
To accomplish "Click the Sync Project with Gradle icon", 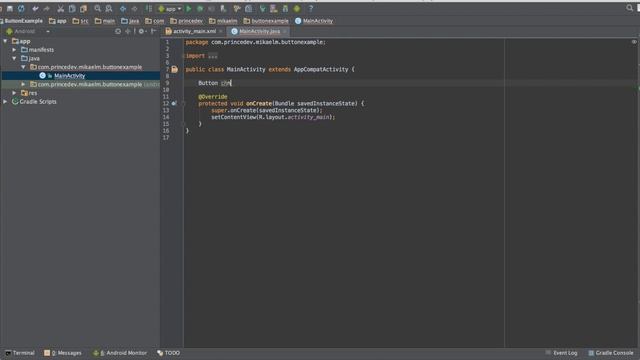I will (262, 8).
